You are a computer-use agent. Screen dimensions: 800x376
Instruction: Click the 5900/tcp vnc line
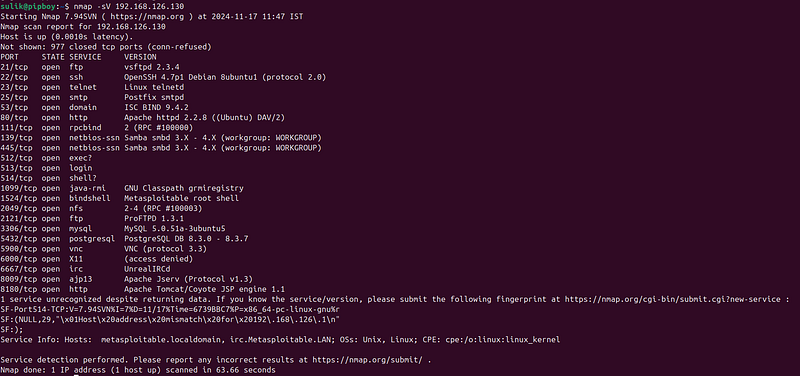click(103, 248)
